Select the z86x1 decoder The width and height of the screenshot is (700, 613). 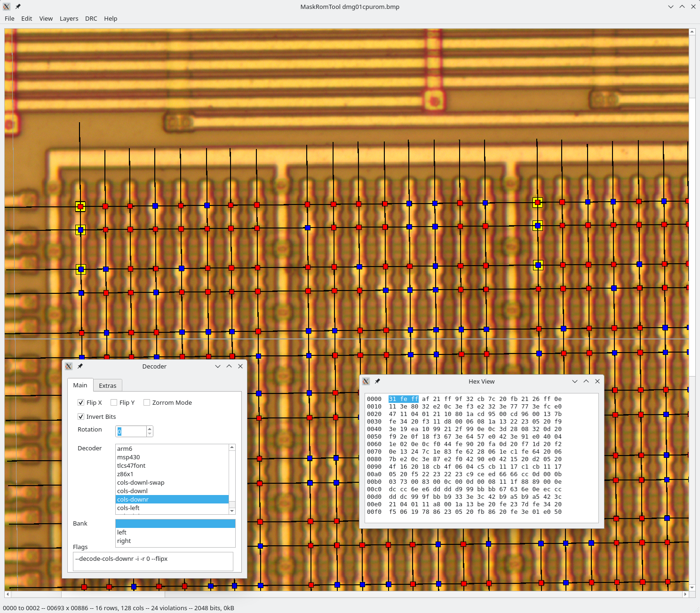point(172,474)
